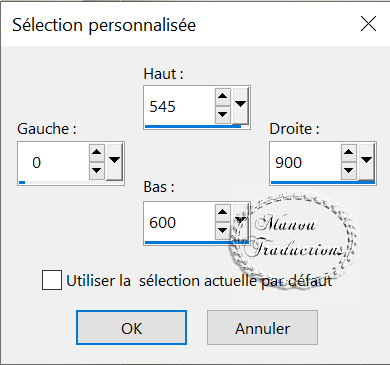Click the Haut field showing 545

pos(180,106)
